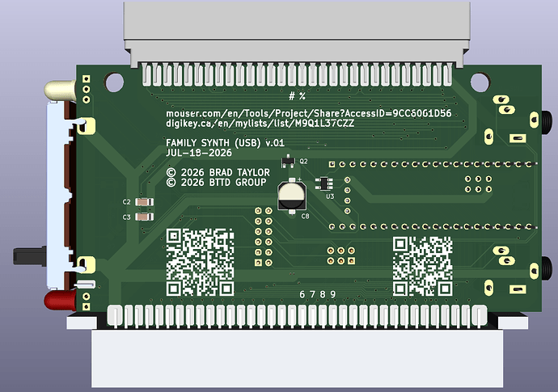Select the C2 reference label
The width and height of the screenshot is (558, 392).
click(126, 202)
